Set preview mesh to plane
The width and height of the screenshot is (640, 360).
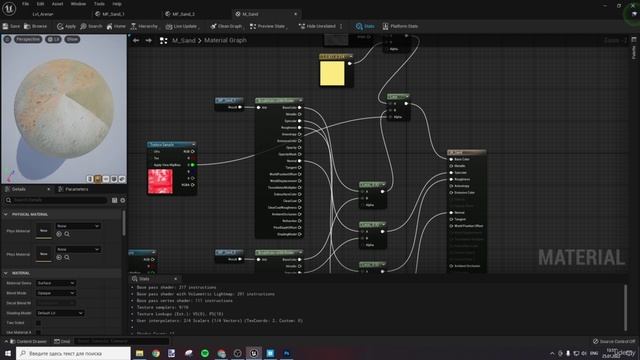tap(106, 179)
